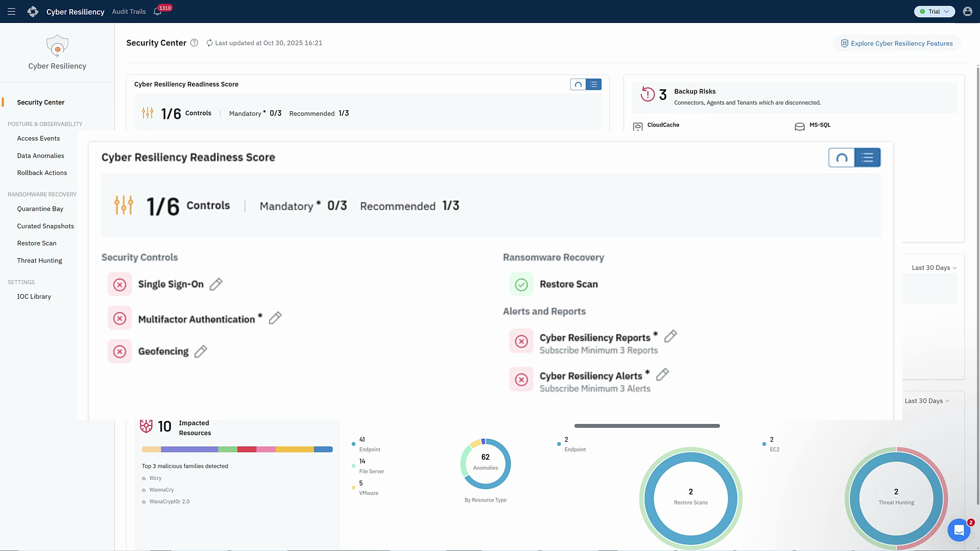Switch the enlarged Readiness Score to list view
Screen dimensions: 980x551
coord(867,158)
